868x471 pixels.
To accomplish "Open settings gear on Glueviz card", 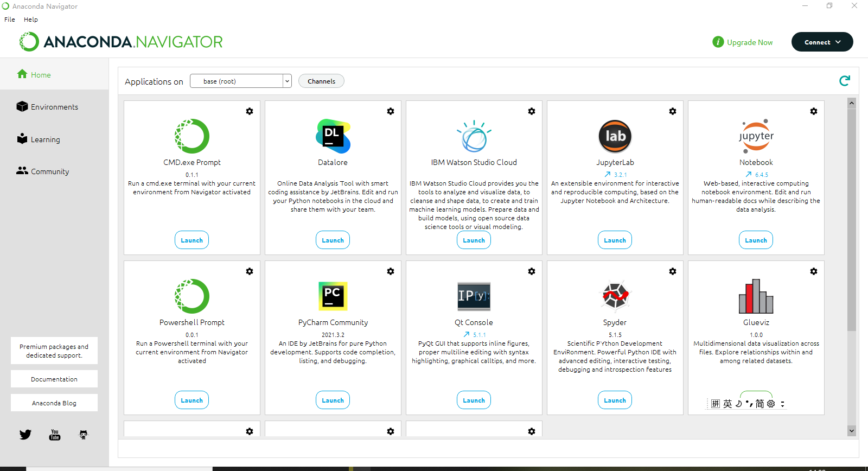I will coord(814,271).
